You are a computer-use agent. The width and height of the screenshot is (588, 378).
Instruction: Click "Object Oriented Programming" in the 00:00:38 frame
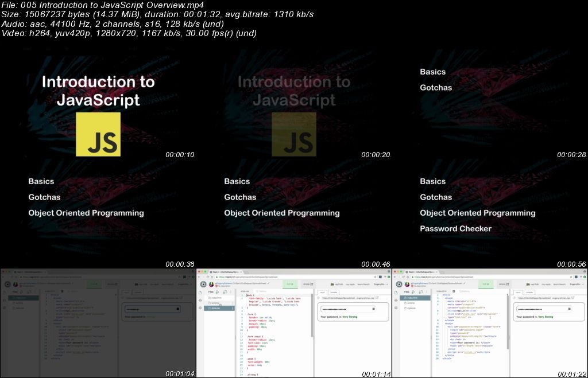point(86,213)
